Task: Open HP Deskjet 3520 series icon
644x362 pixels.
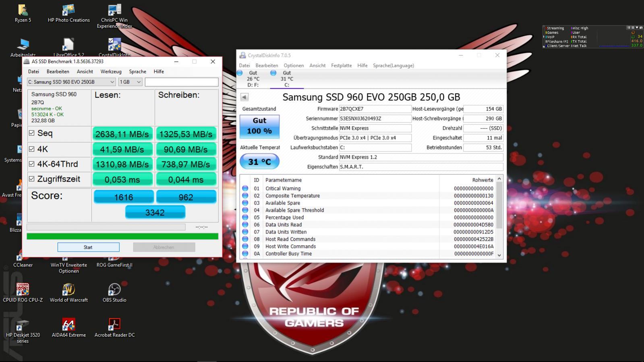Action: pyautogui.click(x=23, y=331)
